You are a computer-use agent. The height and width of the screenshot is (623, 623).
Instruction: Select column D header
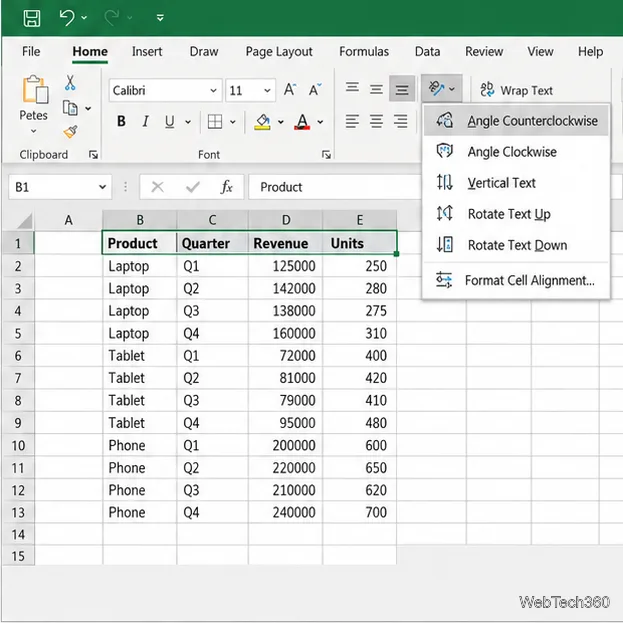[x=286, y=220]
